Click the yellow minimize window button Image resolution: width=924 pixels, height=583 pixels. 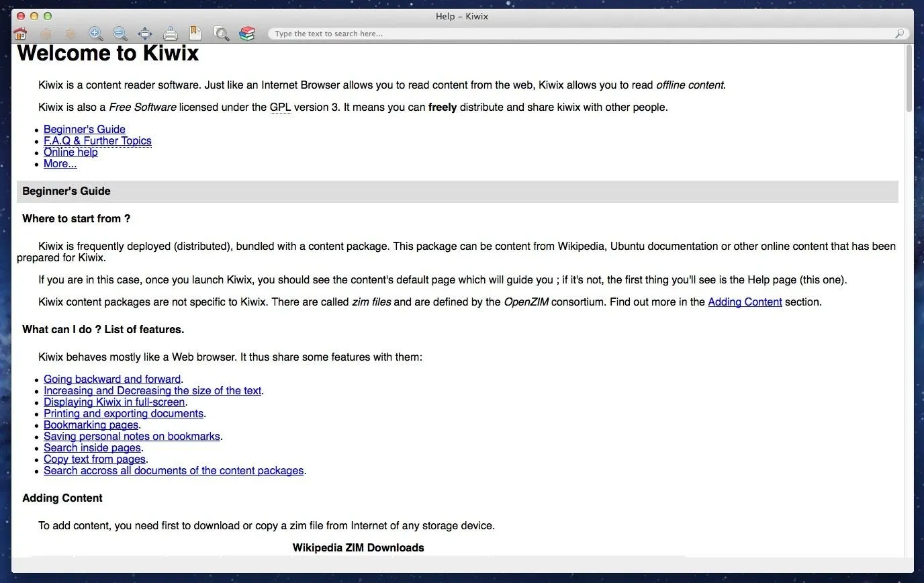pos(34,16)
